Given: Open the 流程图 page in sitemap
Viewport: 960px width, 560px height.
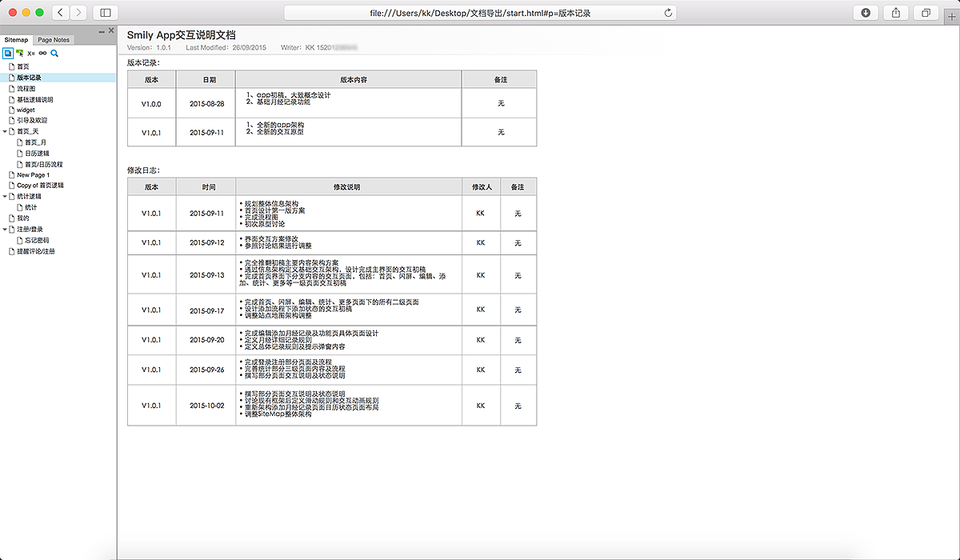Looking at the screenshot, I should [26, 88].
